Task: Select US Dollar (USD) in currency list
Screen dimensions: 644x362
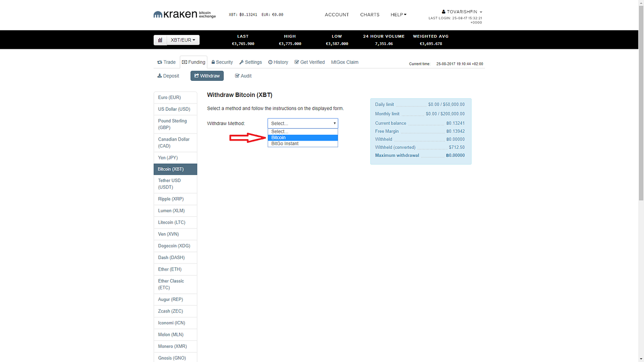Action: pyautogui.click(x=175, y=109)
